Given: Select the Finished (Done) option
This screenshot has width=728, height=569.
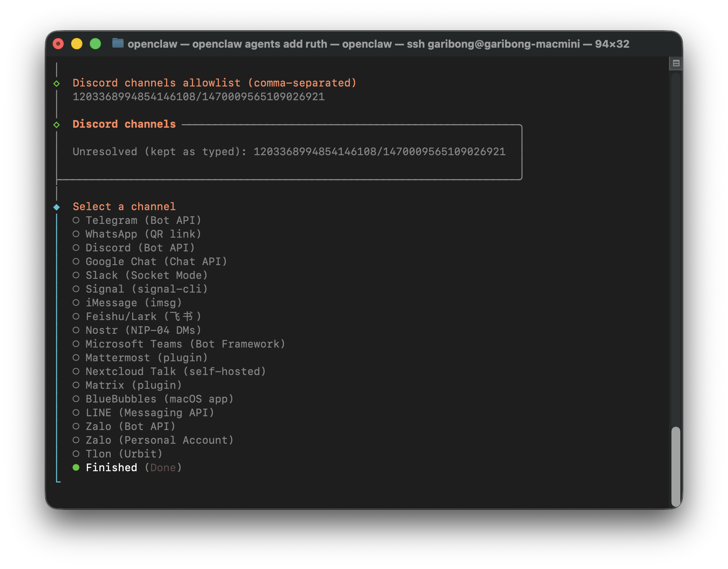Looking at the screenshot, I should (127, 468).
